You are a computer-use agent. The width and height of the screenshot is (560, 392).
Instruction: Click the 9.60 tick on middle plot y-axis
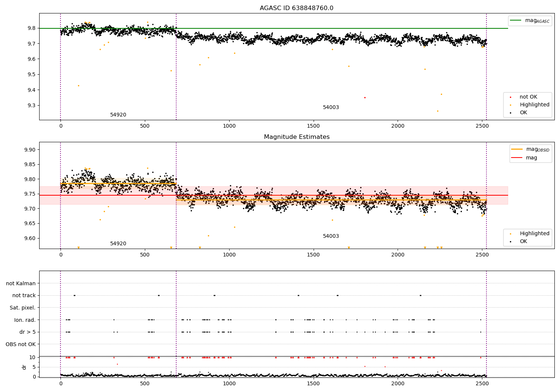pos(30,239)
